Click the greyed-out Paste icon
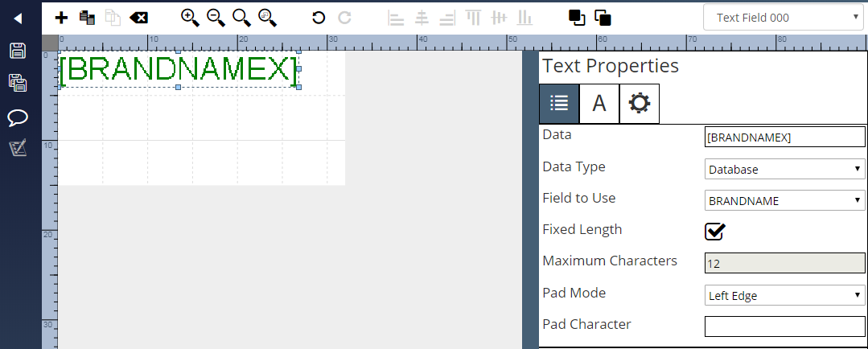This screenshot has width=868, height=349. [x=113, y=18]
